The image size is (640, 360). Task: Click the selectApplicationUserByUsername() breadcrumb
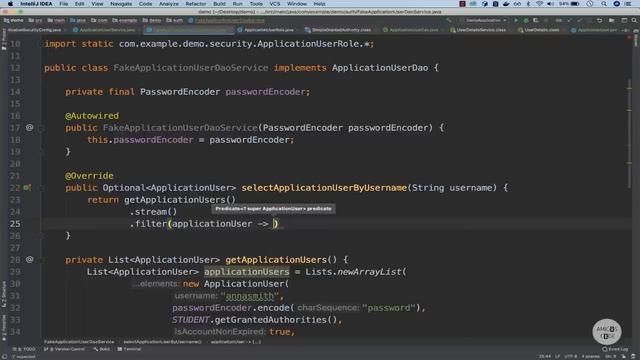tap(162, 342)
